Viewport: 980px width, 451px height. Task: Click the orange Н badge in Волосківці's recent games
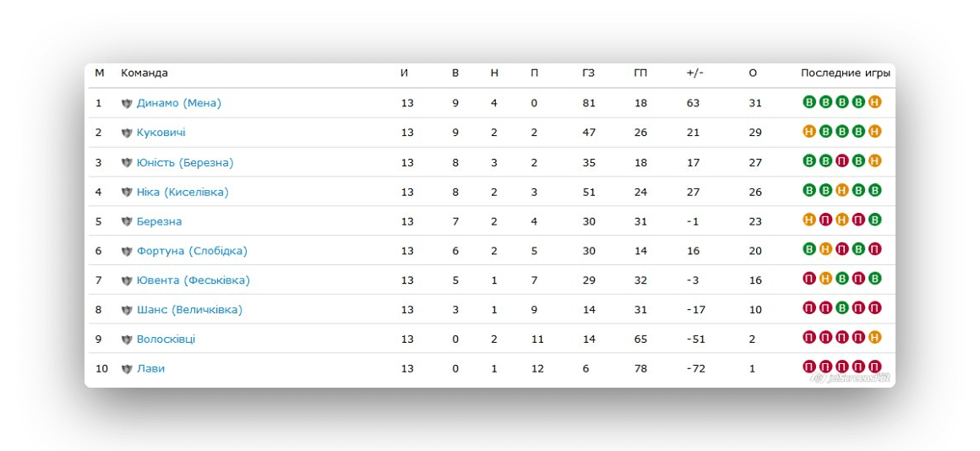[874, 337]
